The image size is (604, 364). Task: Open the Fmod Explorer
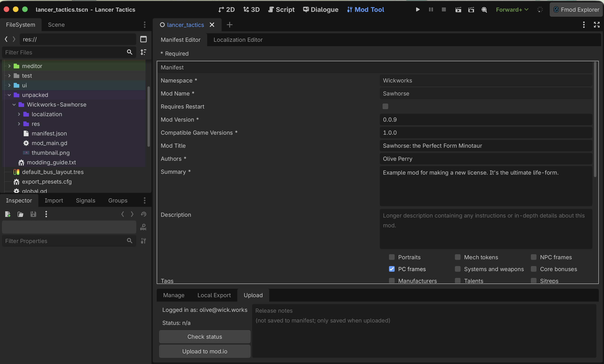coord(576,10)
